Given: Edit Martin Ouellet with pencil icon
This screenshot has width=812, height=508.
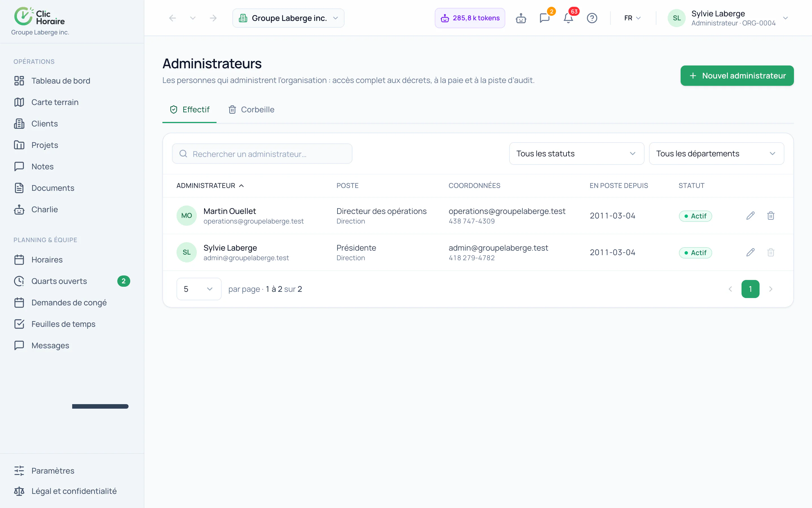Looking at the screenshot, I should 751,216.
